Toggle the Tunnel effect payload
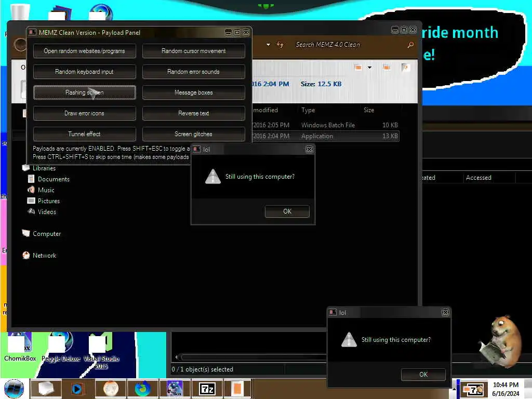 pyautogui.click(x=85, y=134)
